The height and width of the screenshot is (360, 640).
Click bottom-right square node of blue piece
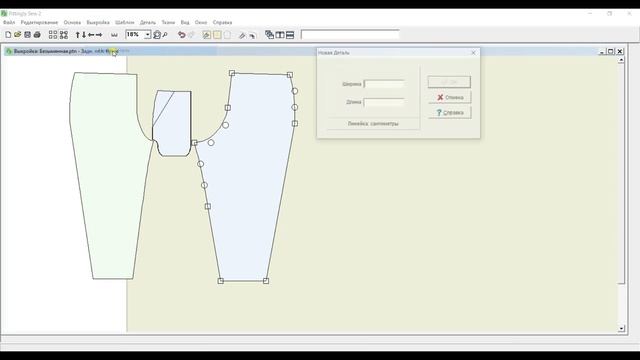tap(266, 281)
